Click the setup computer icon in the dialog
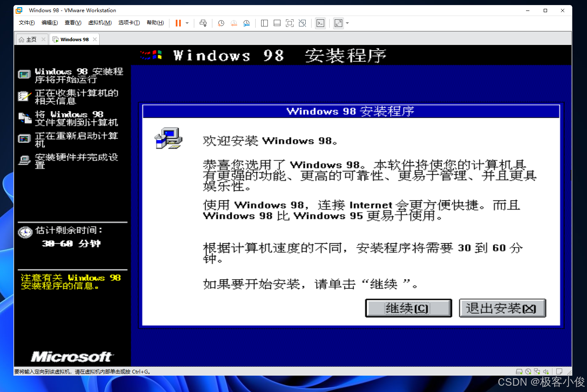The width and height of the screenshot is (587, 392). [x=168, y=138]
